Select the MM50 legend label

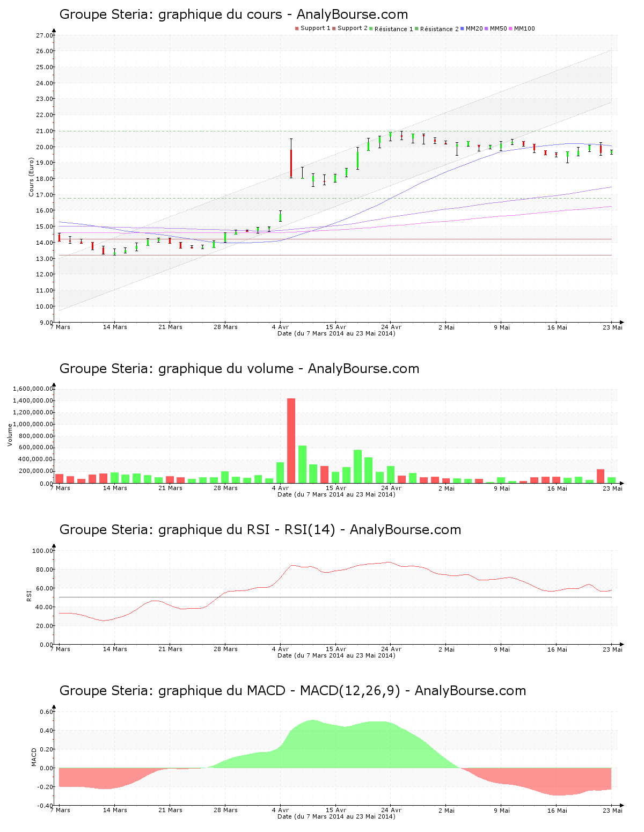[x=499, y=28]
